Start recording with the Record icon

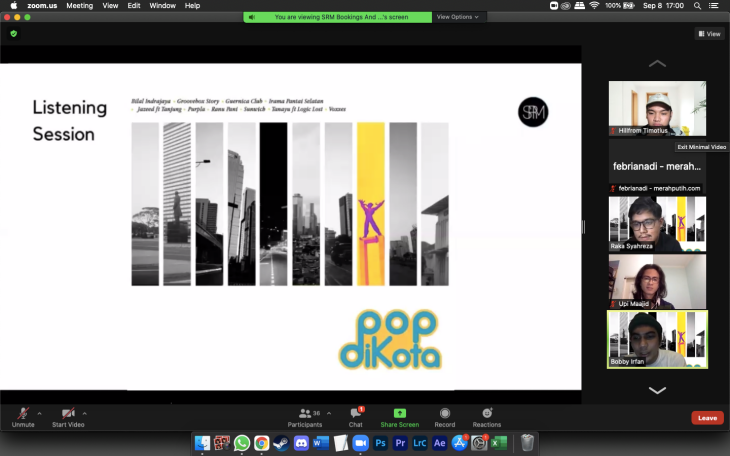point(445,413)
